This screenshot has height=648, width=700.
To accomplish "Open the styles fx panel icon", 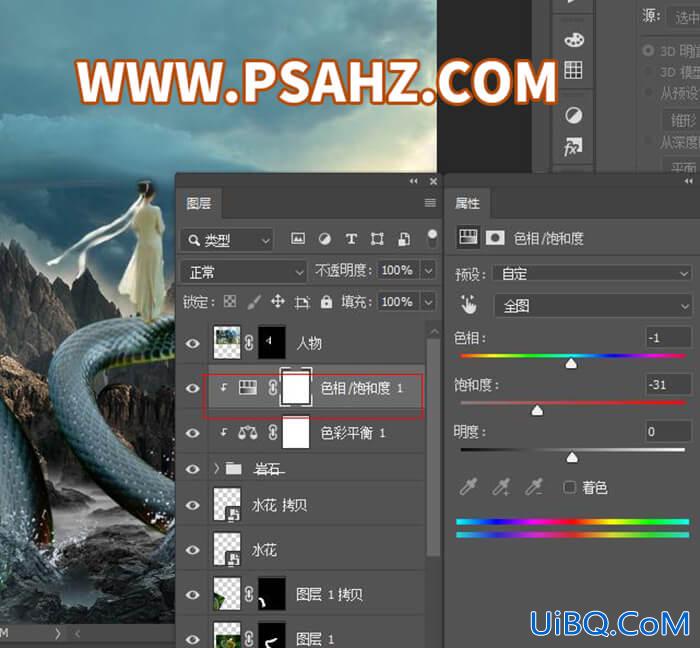I will (x=573, y=147).
